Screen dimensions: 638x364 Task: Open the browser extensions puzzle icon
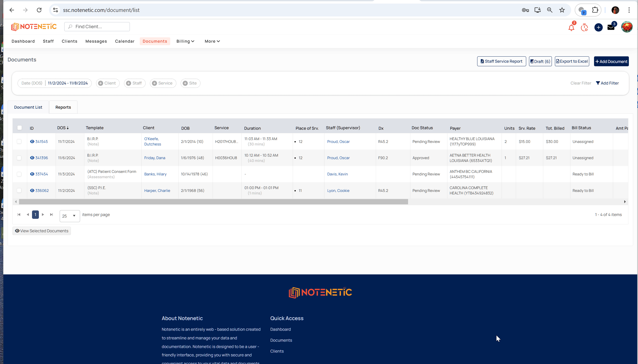pyautogui.click(x=595, y=10)
